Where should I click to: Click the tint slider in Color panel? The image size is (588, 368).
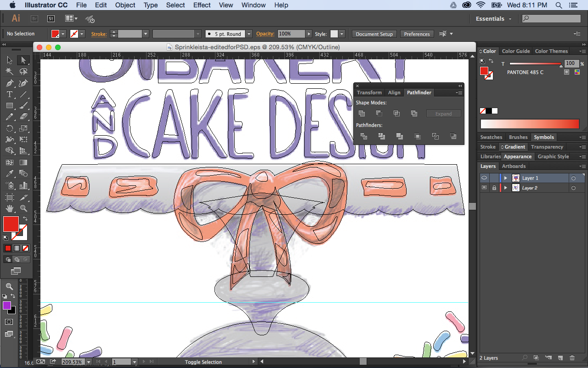point(535,64)
